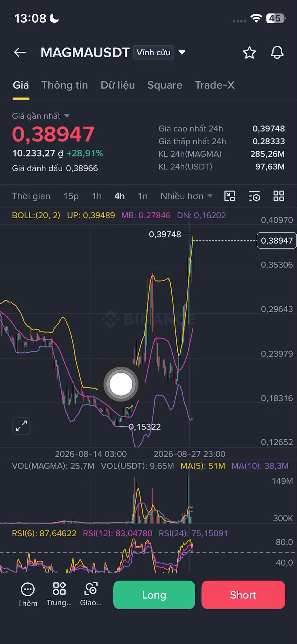Tap the MAGMAUSDT pair title
Viewport: 297px width, 644px height.
[85, 52]
